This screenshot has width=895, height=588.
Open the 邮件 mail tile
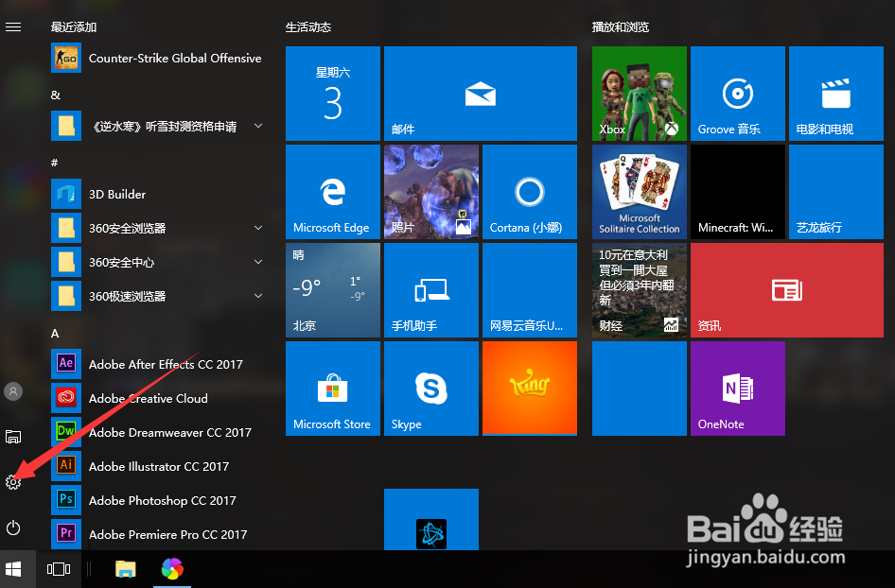pyautogui.click(x=481, y=94)
